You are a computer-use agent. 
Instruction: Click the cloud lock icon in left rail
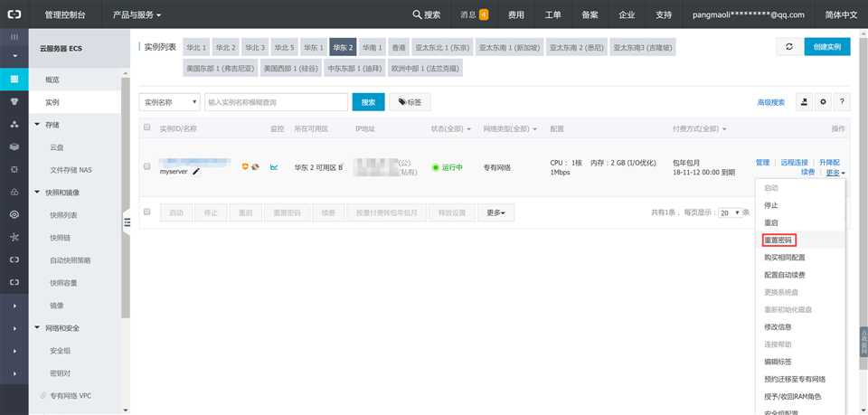(14, 192)
